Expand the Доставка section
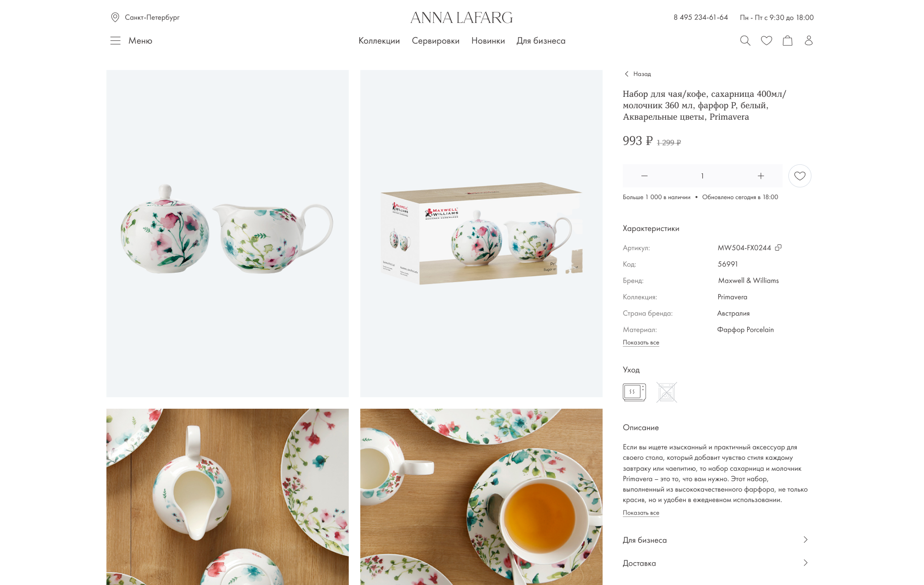This screenshot has width=924, height=585. pos(715,563)
